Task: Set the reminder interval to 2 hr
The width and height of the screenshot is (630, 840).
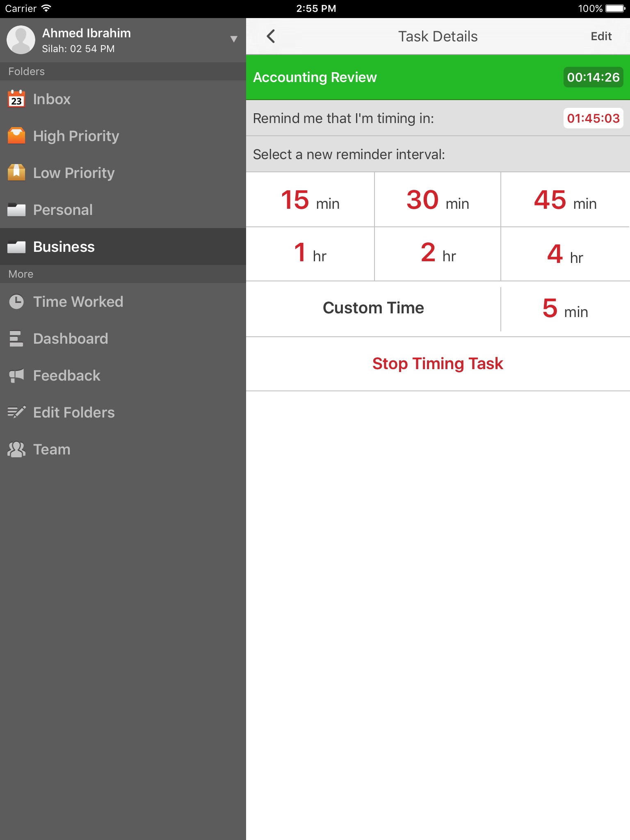Action: (438, 254)
